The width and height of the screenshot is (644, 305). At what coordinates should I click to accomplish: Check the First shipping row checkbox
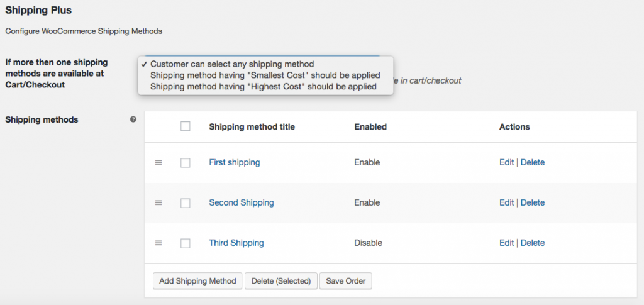186,163
